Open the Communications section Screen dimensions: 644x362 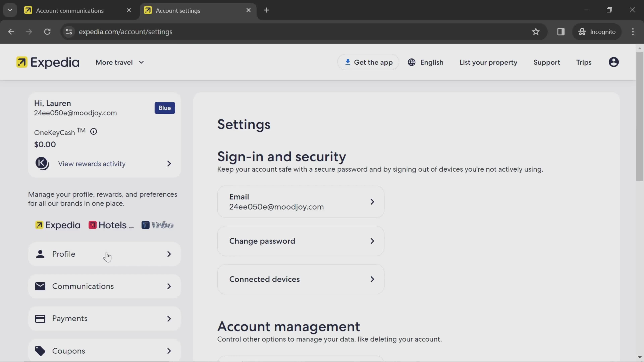pyautogui.click(x=104, y=286)
